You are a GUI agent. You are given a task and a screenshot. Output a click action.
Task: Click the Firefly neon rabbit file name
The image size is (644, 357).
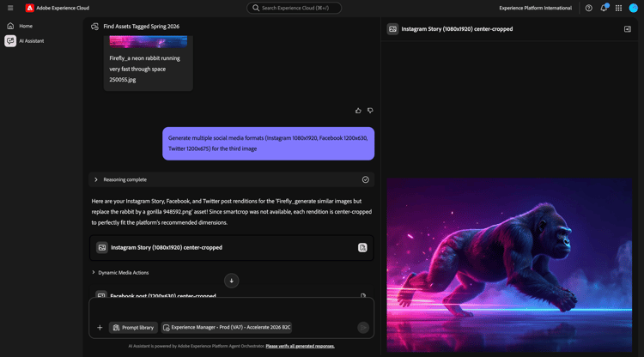click(144, 69)
